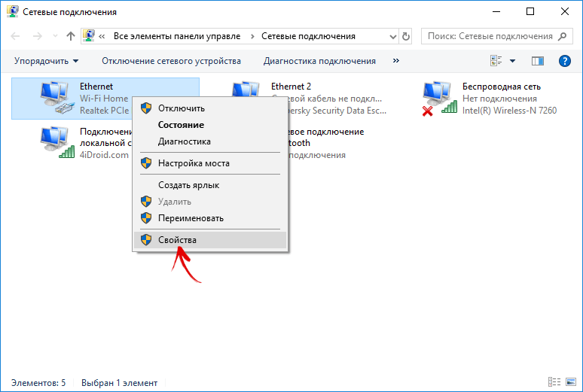Toggle the preview pane icon
Screen dimensions: 583x392
538,60
